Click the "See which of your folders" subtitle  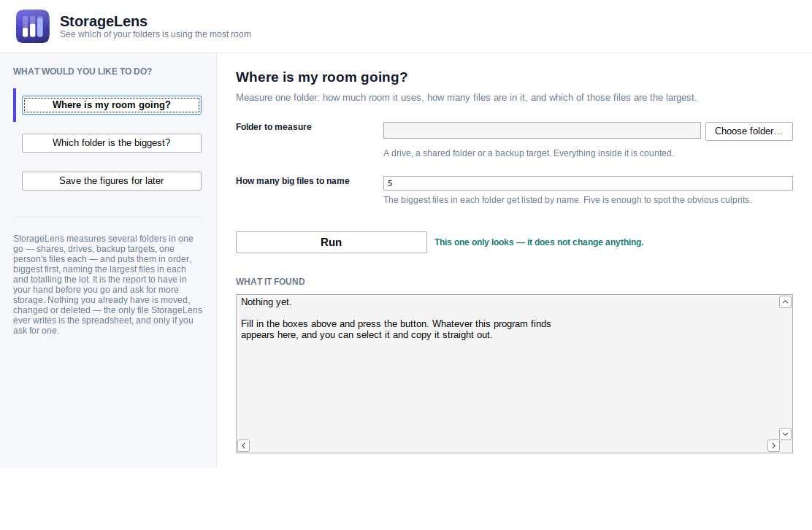tap(156, 34)
